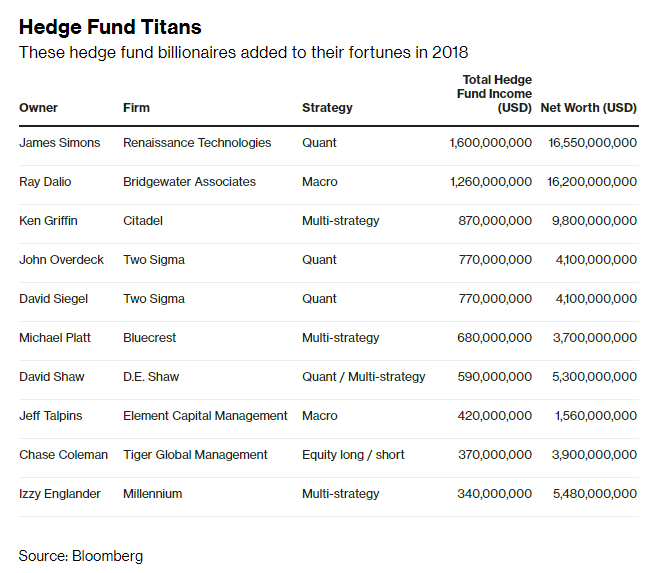The width and height of the screenshot is (657, 573).
Task: Click the Renaissance Technologies firm cell
Action: [x=197, y=143]
